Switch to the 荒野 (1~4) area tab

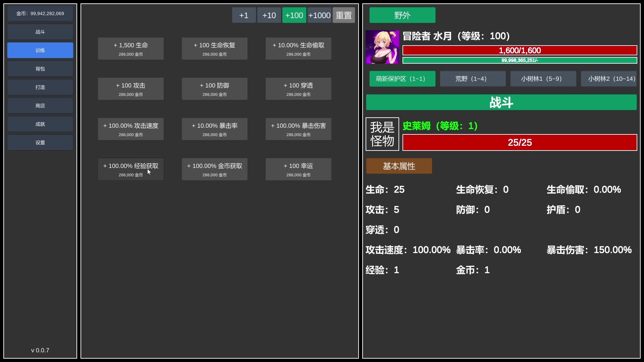pyautogui.click(x=473, y=79)
